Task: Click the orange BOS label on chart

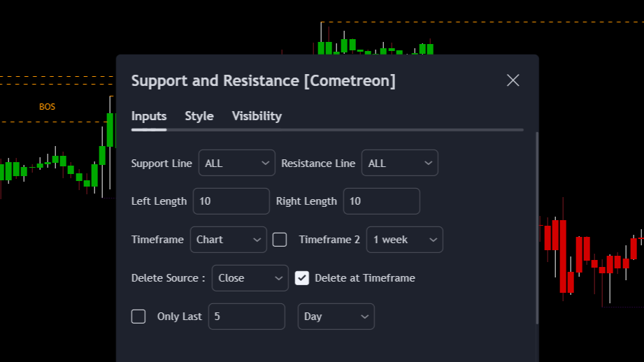Action: pos(47,107)
